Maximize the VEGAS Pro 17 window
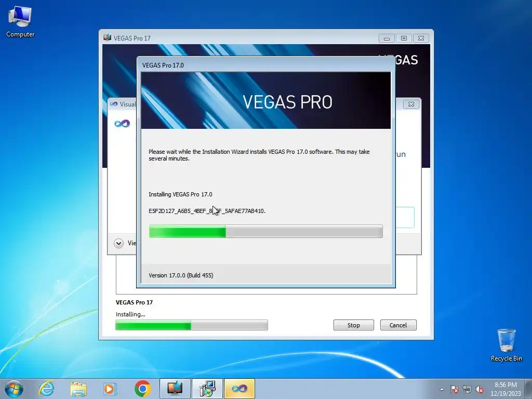 click(x=404, y=38)
